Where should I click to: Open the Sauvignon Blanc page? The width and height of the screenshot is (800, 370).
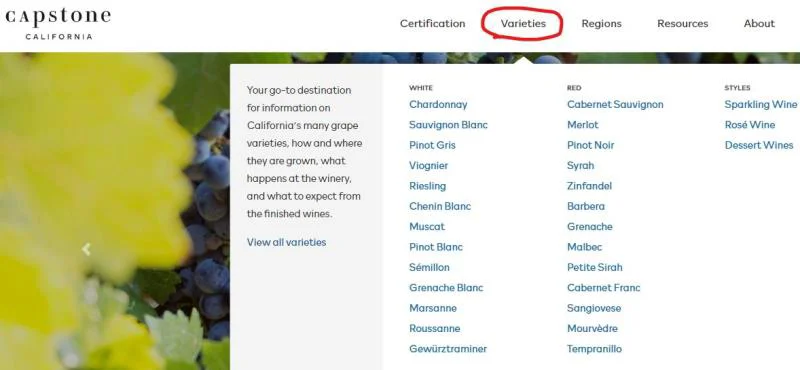448,125
